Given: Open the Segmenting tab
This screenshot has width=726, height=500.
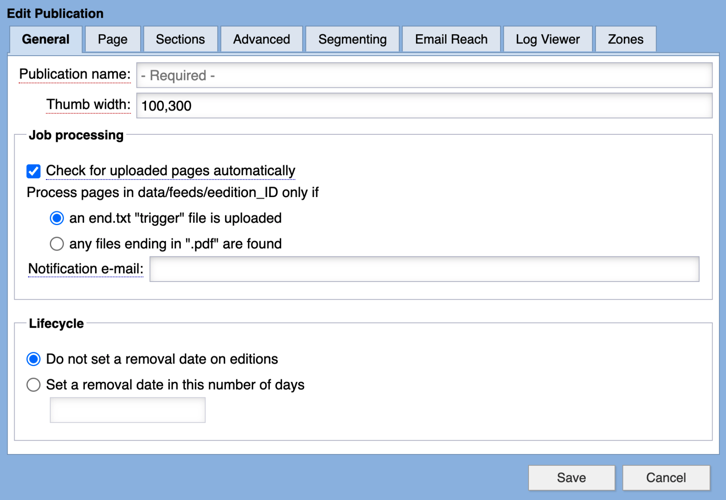Looking at the screenshot, I should click(x=352, y=39).
